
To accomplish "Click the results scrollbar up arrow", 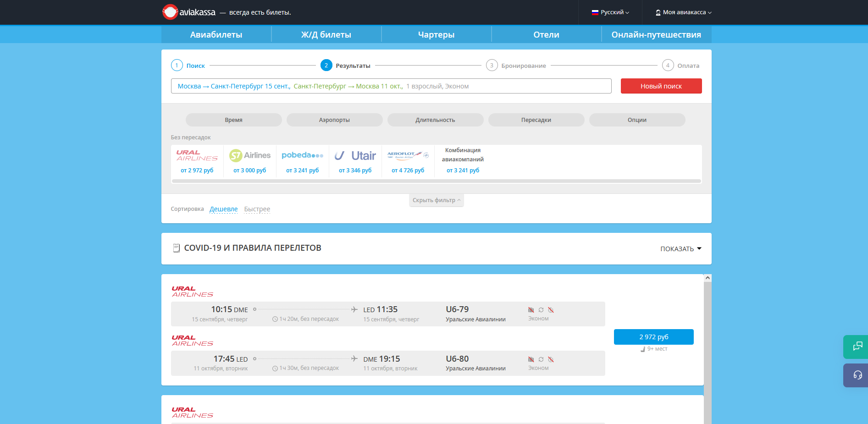I will pos(708,278).
